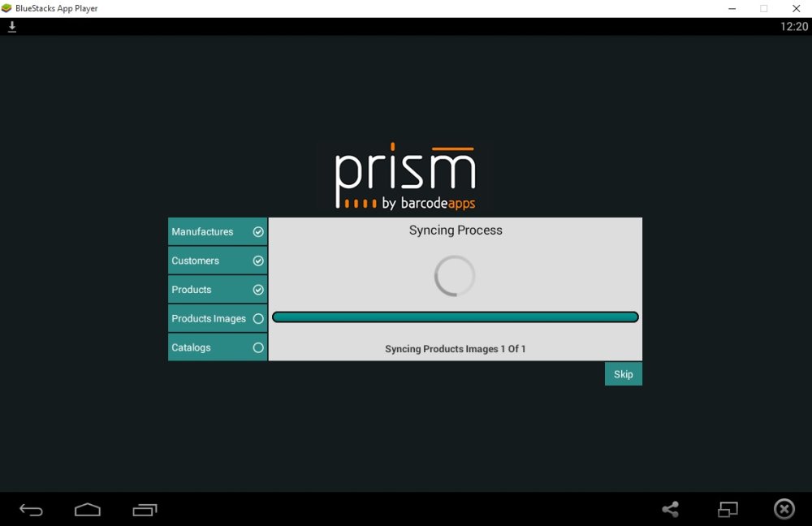This screenshot has height=526, width=812.
Task: Tap the checkmark beside Manufactures
Action: (x=258, y=231)
